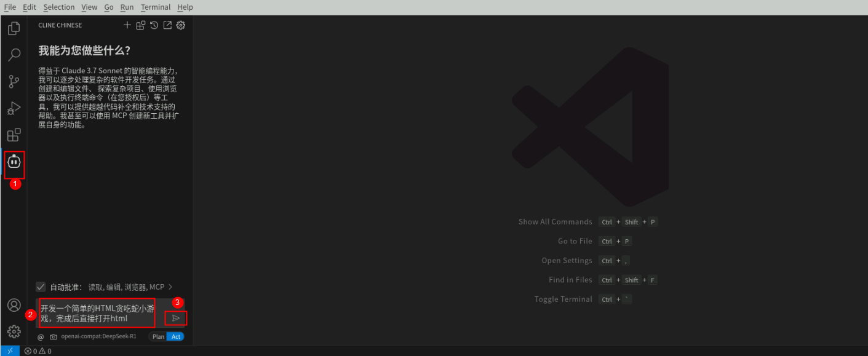Screen dimensions: 868x356
Task: Click the 我能为您做些什么? heading
Action: (84, 50)
